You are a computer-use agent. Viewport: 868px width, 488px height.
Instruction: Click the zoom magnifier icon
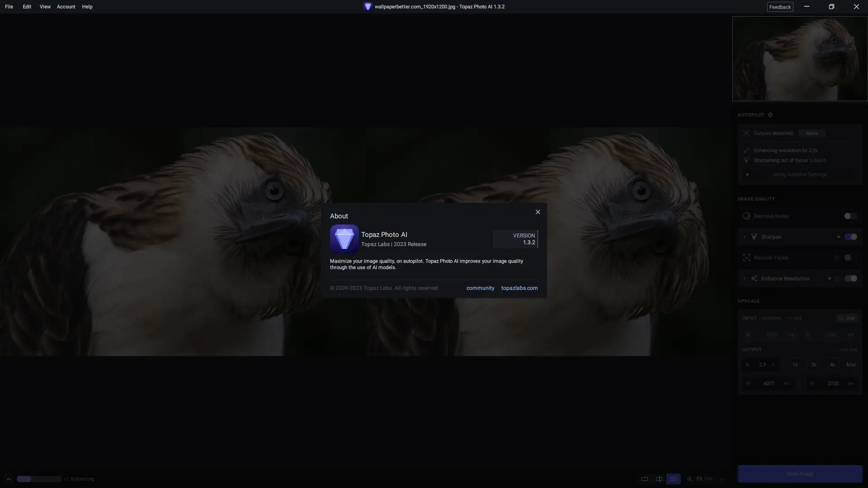tap(690, 479)
